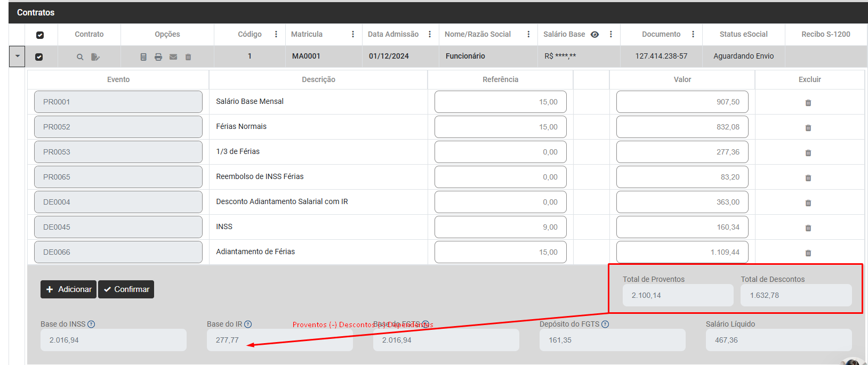Screen dimensions: 868x365
Task: Edit the value field showing 363,00
Action: pos(682,202)
